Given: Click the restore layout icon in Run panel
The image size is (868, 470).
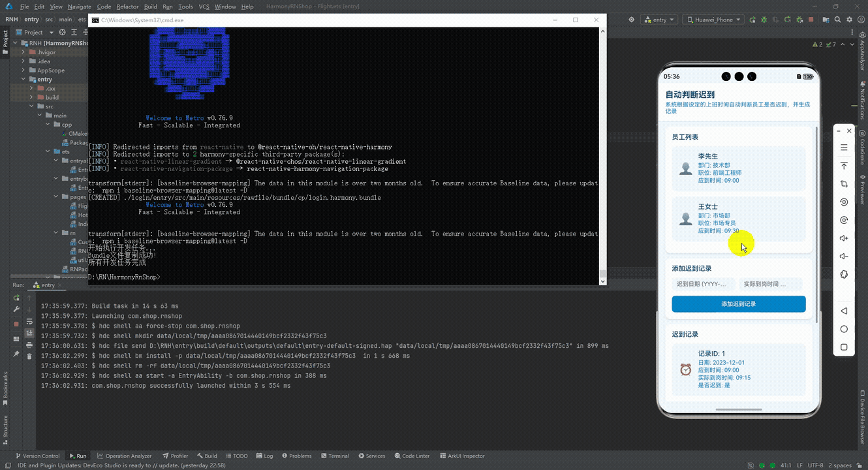Looking at the screenshot, I should (16, 339).
